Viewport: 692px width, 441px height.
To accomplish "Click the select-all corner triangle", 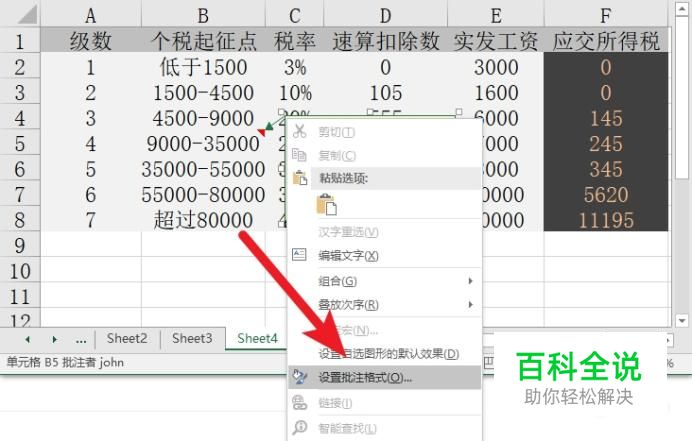I will 27,14.
